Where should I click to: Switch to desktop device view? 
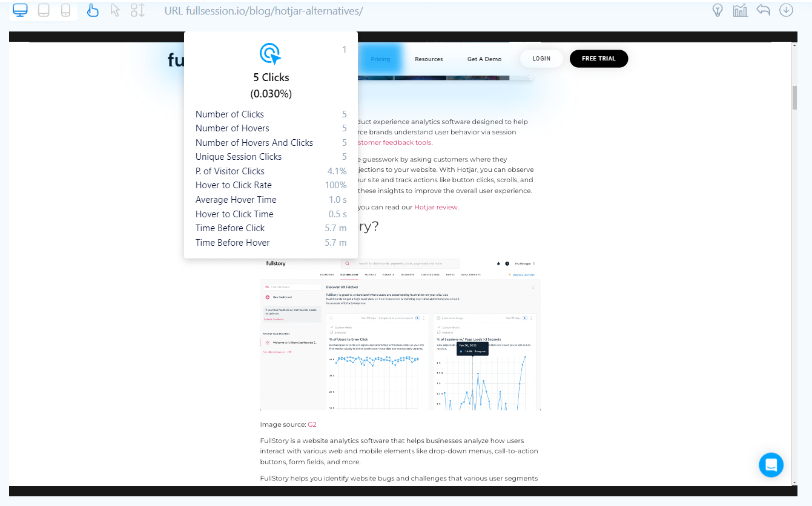pos(20,10)
